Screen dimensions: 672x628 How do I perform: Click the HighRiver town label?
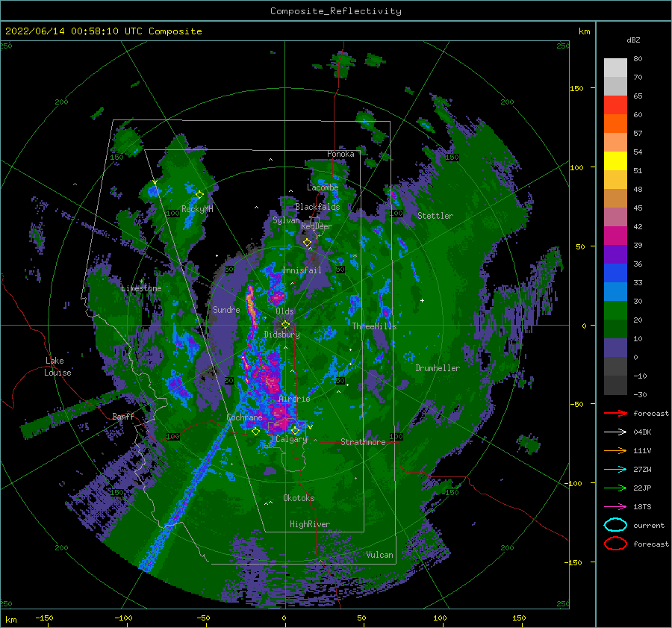click(x=309, y=524)
